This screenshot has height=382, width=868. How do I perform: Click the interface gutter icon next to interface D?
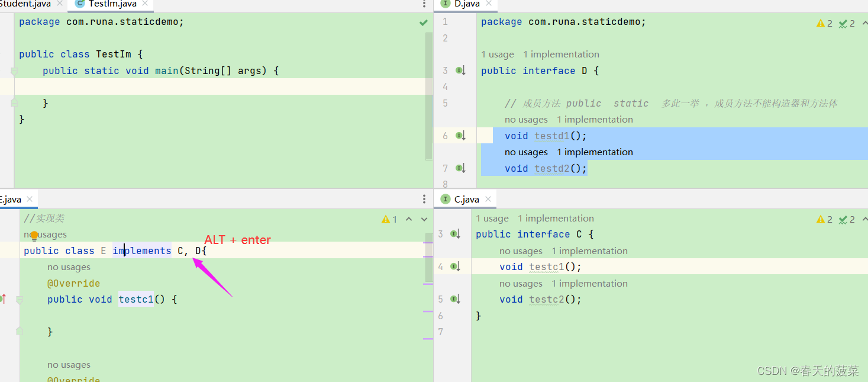pos(459,70)
